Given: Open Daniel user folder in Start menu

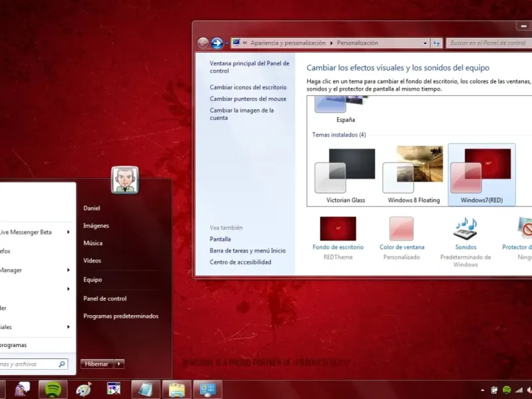Looking at the screenshot, I should 92,208.
